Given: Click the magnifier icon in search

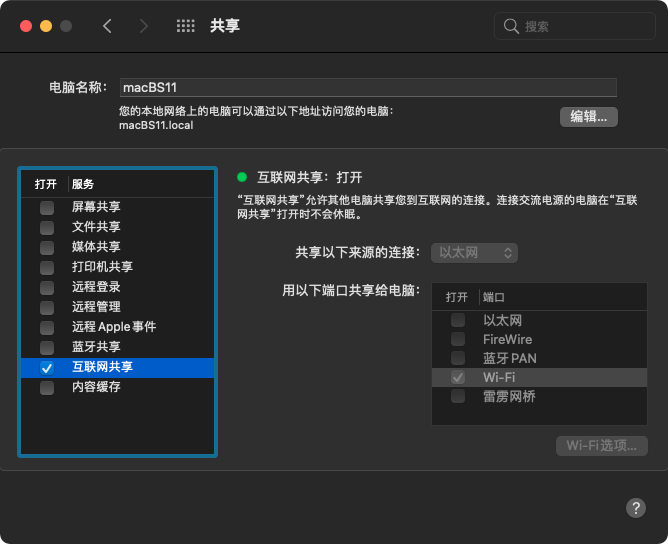Looking at the screenshot, I should pos(512,26).
